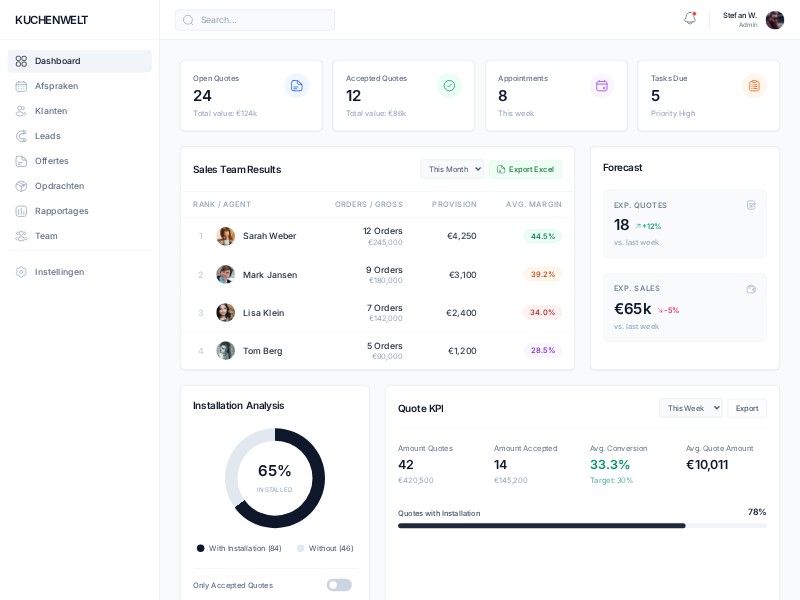Toggle Only Accepted Quotes switch

(339, 585)
